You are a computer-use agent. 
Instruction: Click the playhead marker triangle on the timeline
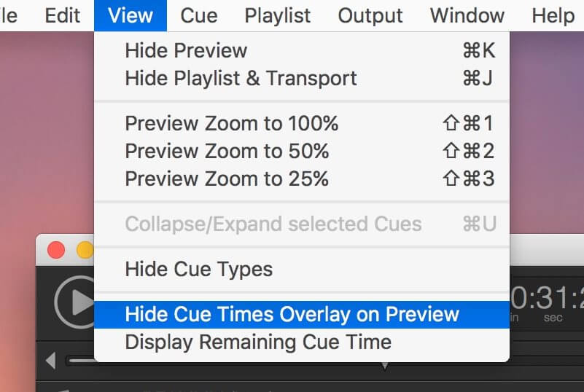[385, 366]
